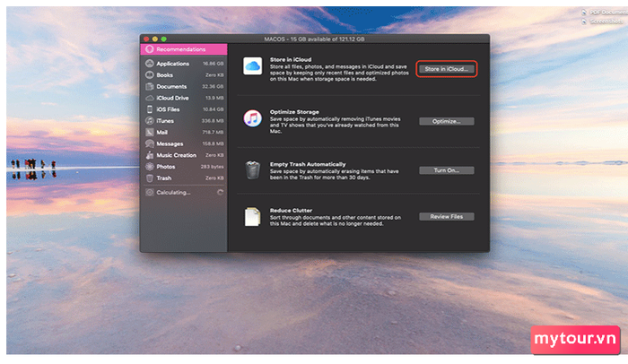
Task: Click the iTunes music note icon
Action: click(x=252, y=118)
